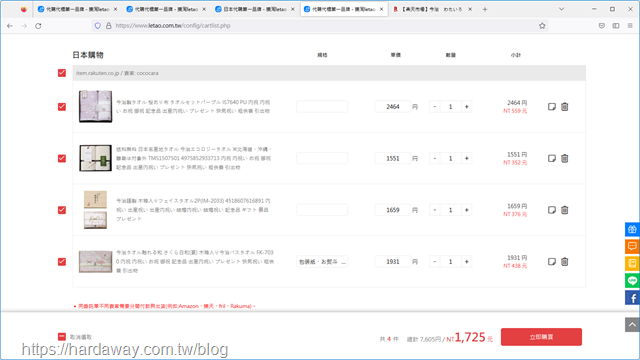This screenshot has width=640, height=360.
Task: Delete the 1551 yen towel item
Action: pos(564,158)
